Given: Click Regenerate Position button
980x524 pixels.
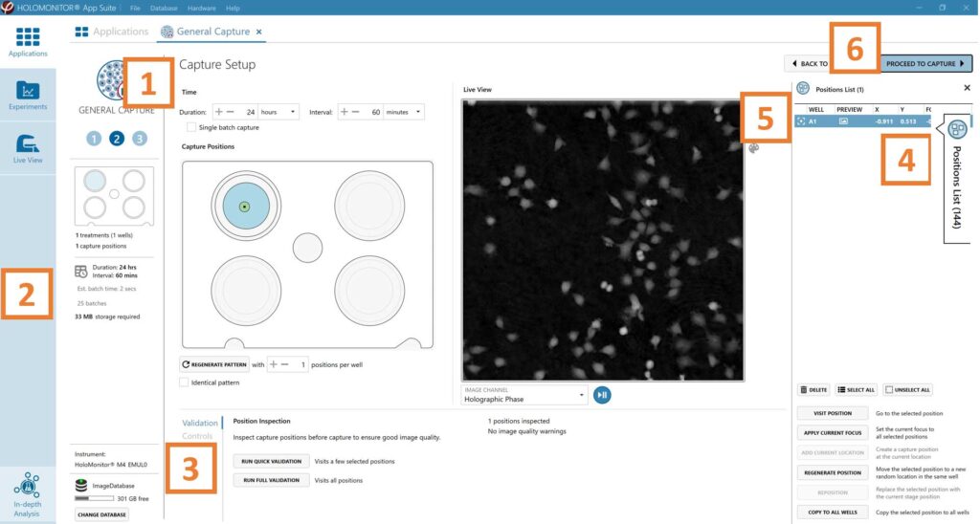Looking at the screenshot, I should click(x=833, y=472).
